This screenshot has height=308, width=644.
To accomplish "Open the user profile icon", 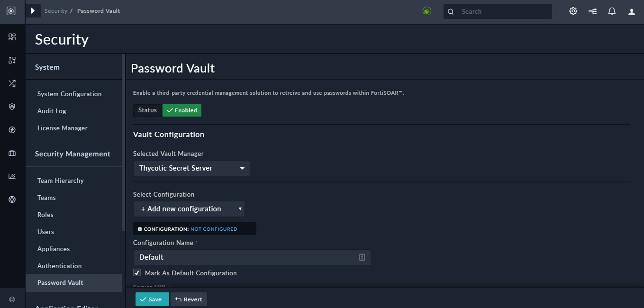I will (x=631, y=11).
